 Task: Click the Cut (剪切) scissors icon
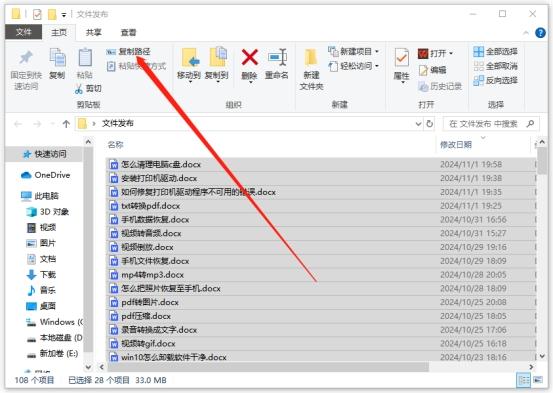click(78, 89)
